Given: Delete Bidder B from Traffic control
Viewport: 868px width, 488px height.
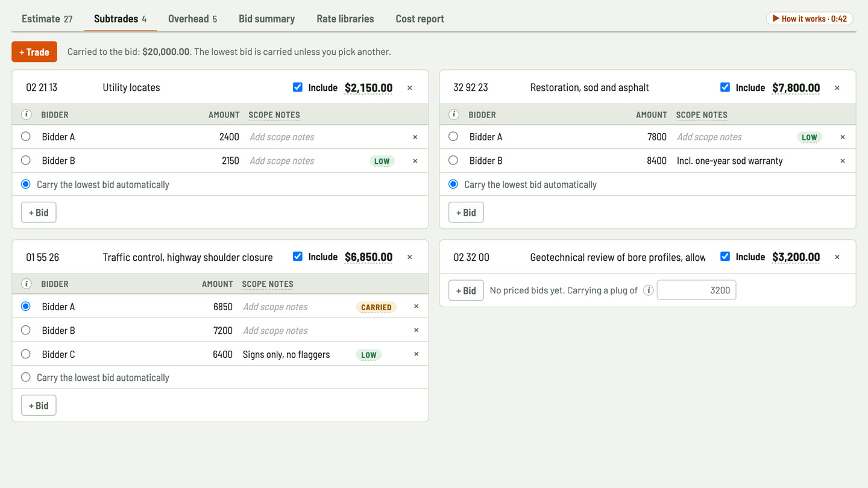Looking at the screenshot, I should coord(417,331).
